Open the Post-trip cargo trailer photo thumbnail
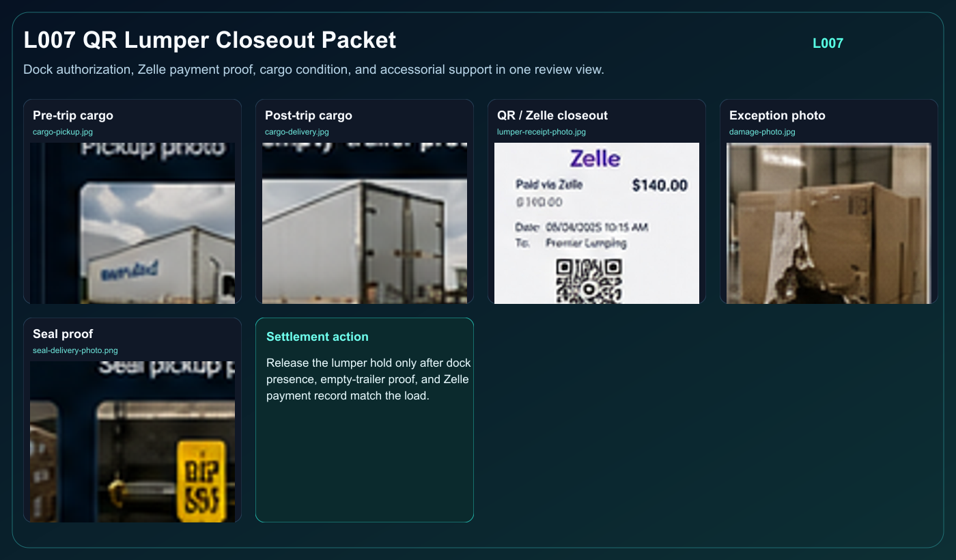The image size is (956, 560). pos(365,223)
